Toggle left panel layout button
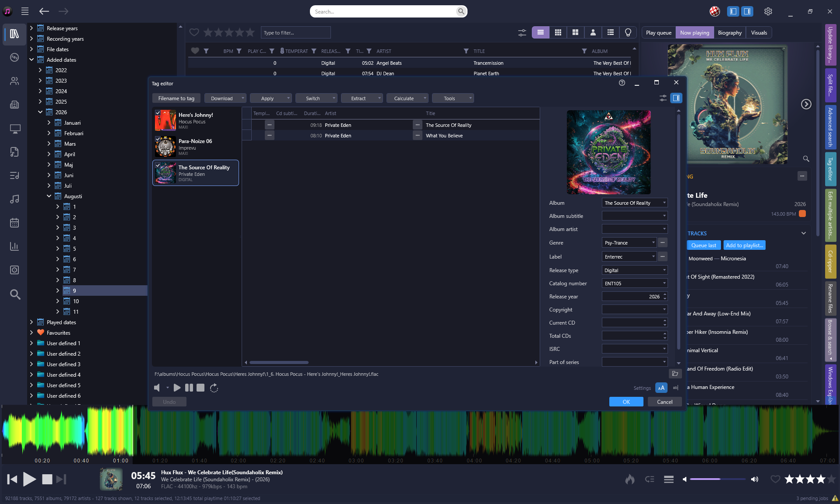 click(733, 11)
